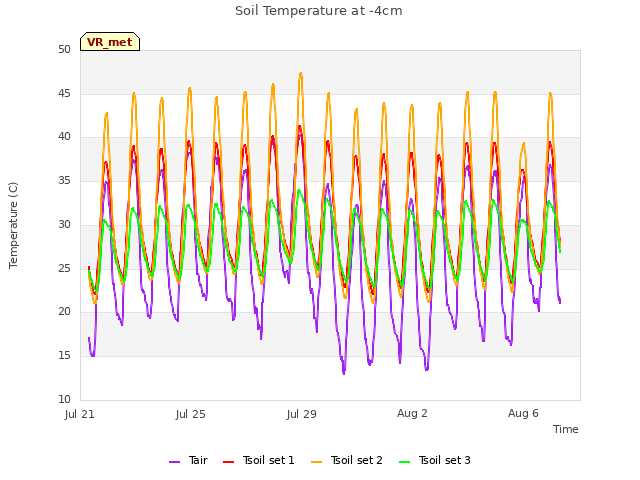Click the VR_met annotation label
Screen dimensions: 640x480
110,42
